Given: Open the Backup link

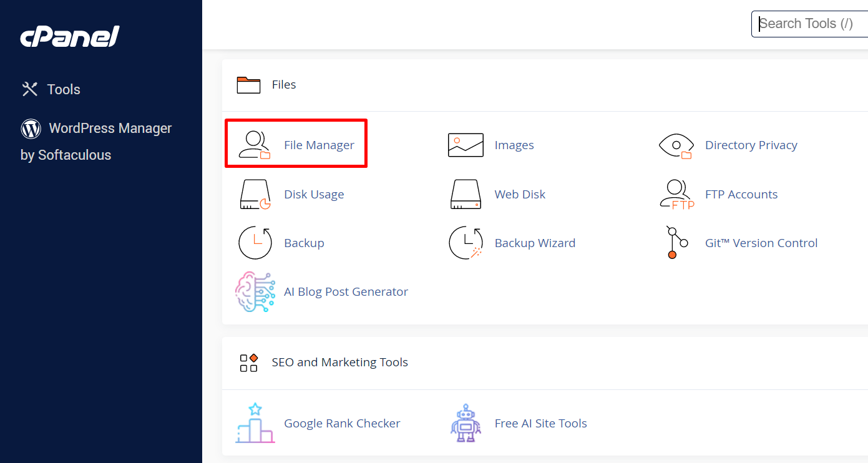Looking at the screenshot, I should click(304, 243).
